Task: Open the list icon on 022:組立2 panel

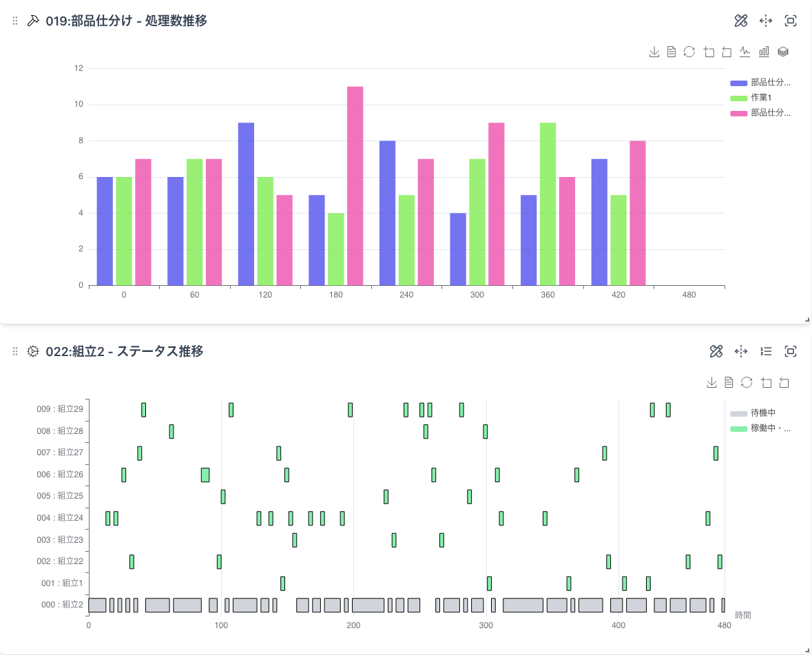Action: [x=766, y=351]
